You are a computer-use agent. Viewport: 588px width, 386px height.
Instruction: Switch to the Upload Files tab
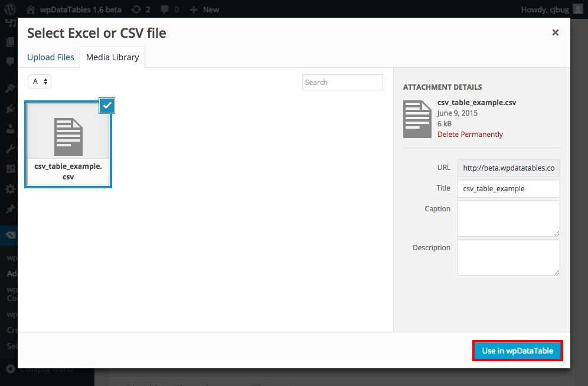51,57
